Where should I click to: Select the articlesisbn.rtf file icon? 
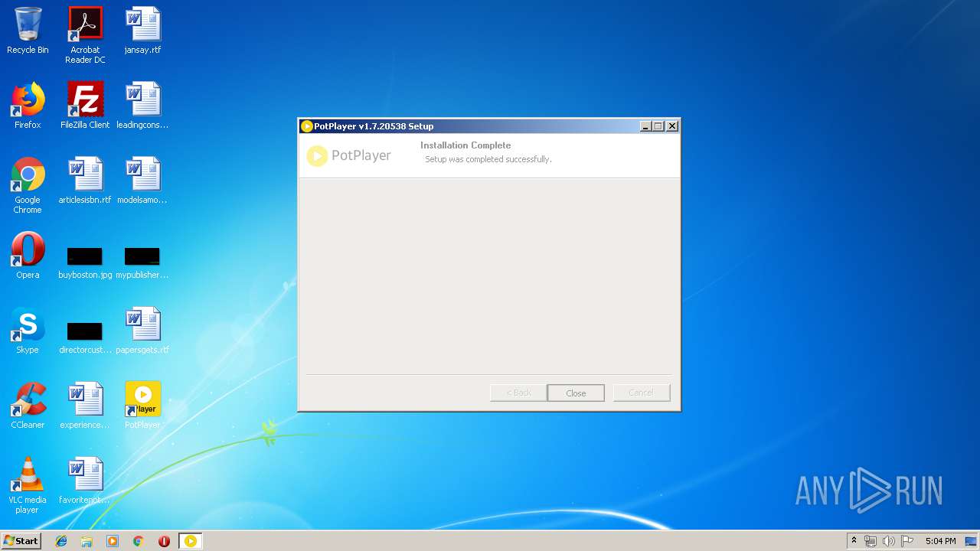(85, 181)
